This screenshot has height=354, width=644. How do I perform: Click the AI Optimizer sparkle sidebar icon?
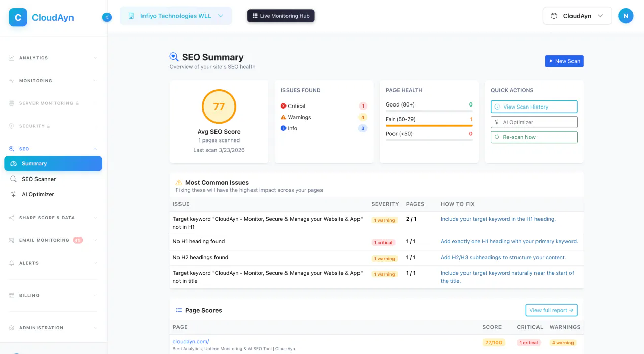(14, 194)
